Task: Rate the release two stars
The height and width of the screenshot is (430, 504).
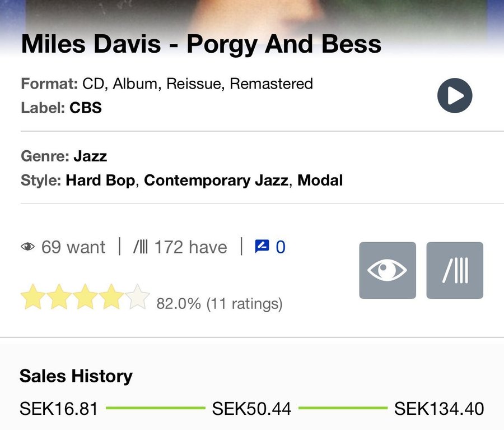Action: [x=59, y=297]
